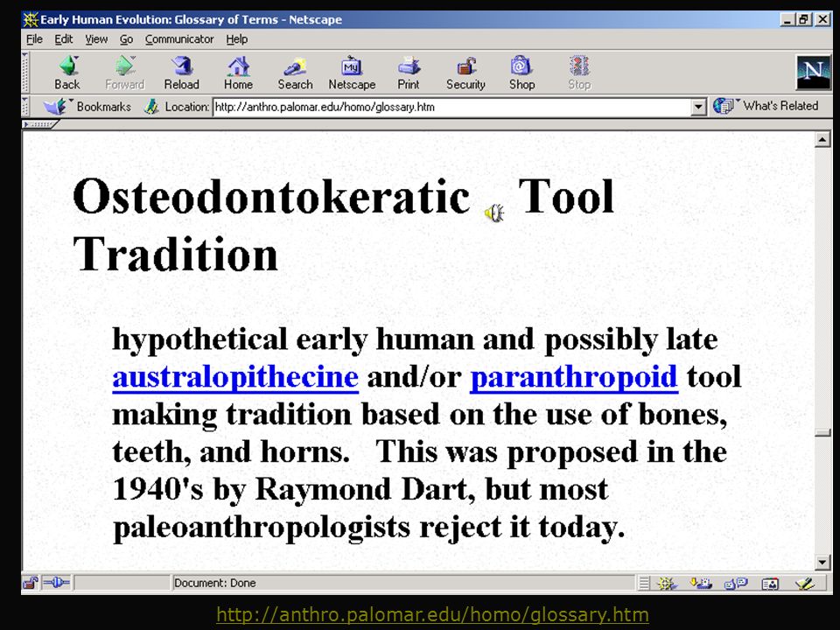The height and width of the screenshot is (630, 840).
Task: Click the Document: Done status text
Action: (215, 583)
